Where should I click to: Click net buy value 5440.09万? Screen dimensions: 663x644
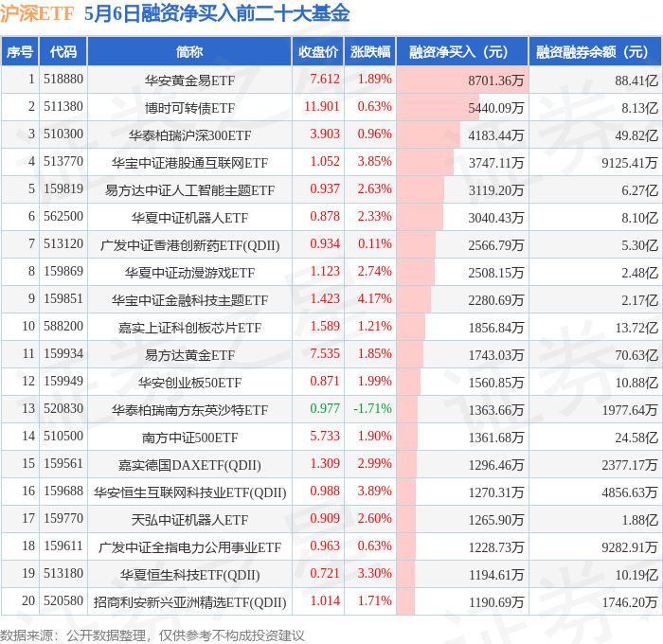495,108
